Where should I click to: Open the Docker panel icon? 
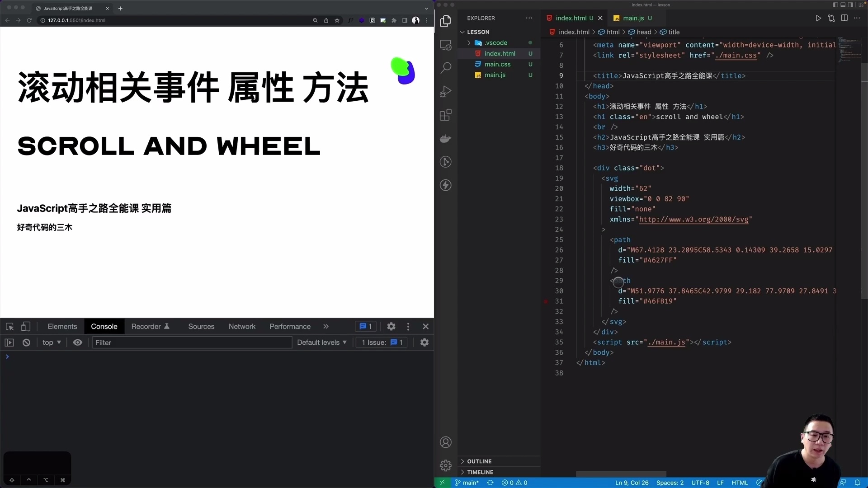coord(446,138)
